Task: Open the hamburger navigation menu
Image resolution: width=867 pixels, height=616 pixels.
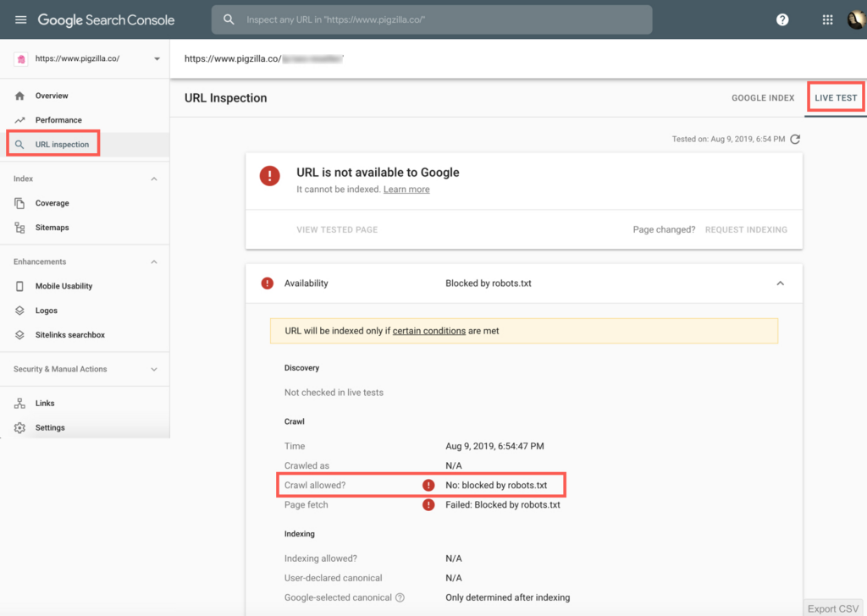Action: tap(20, 19)
